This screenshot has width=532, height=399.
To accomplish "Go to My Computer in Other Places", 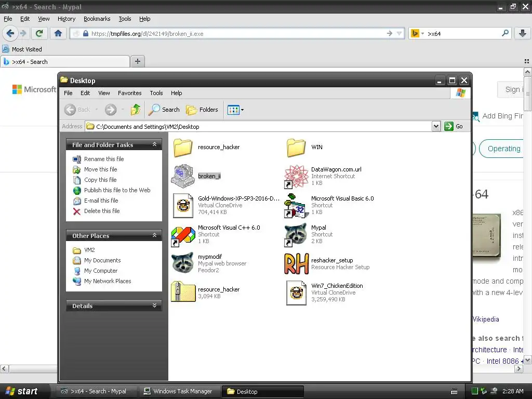I will [x=101, y=271].
